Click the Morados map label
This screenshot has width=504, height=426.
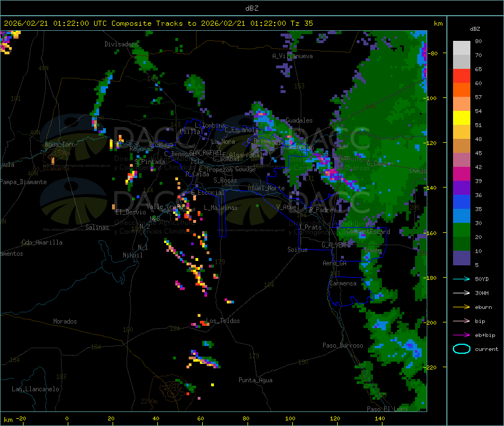(65, 321)
